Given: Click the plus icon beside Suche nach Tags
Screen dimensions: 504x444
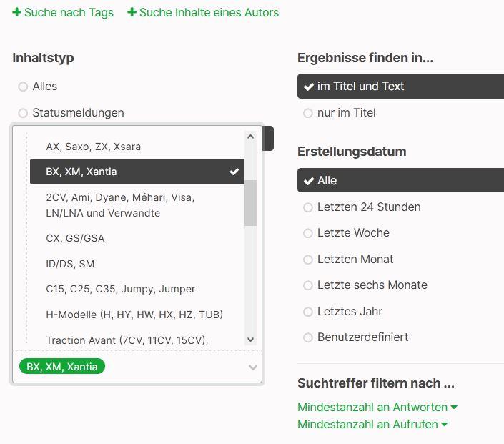Looking at the screenshot, I should tap(16, 12).
